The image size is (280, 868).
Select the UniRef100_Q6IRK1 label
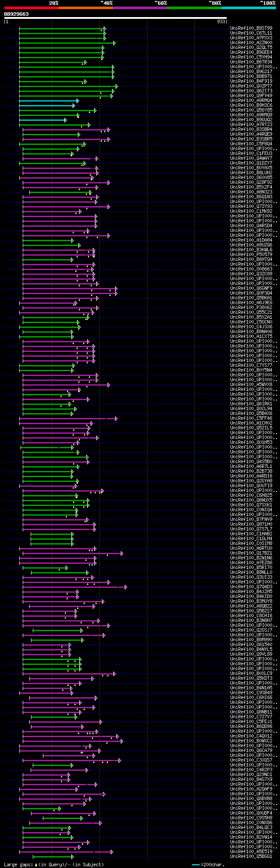coord(251,404)
